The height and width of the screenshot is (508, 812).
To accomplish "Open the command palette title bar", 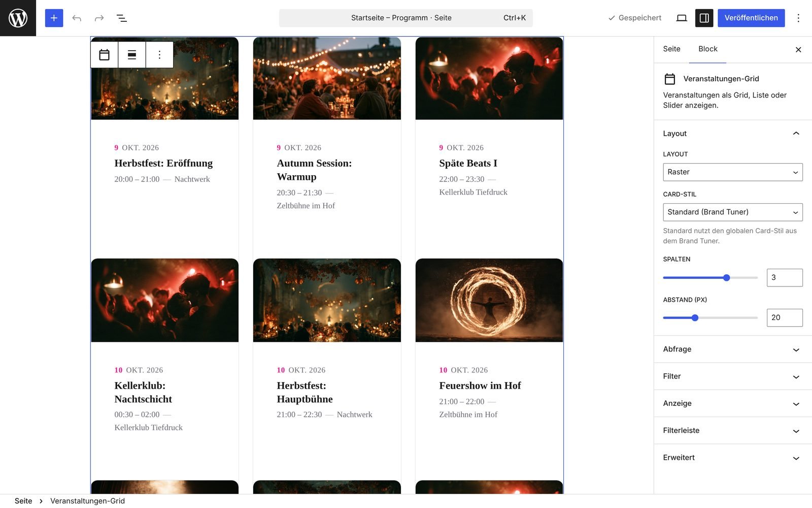I will point(406,18).
